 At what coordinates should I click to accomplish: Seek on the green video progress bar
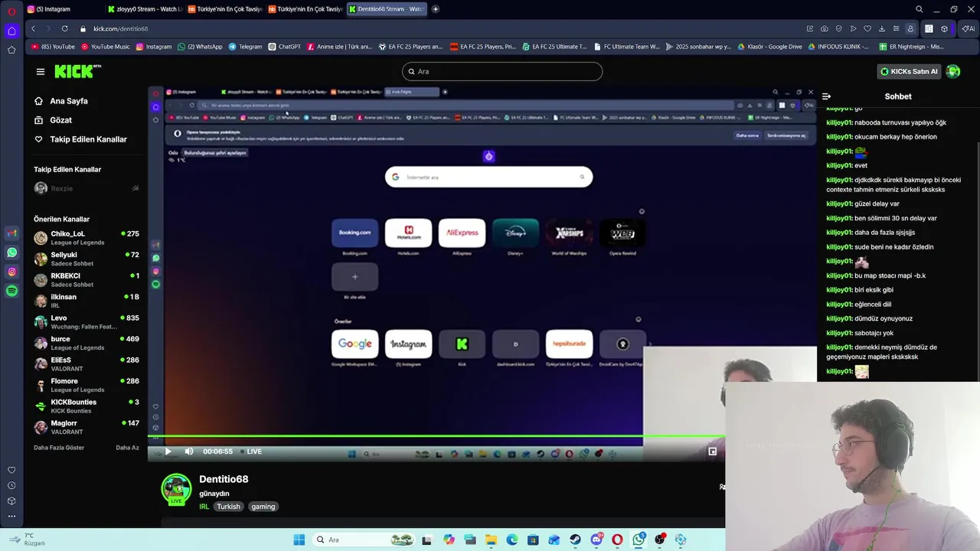(x=436, y=437)
